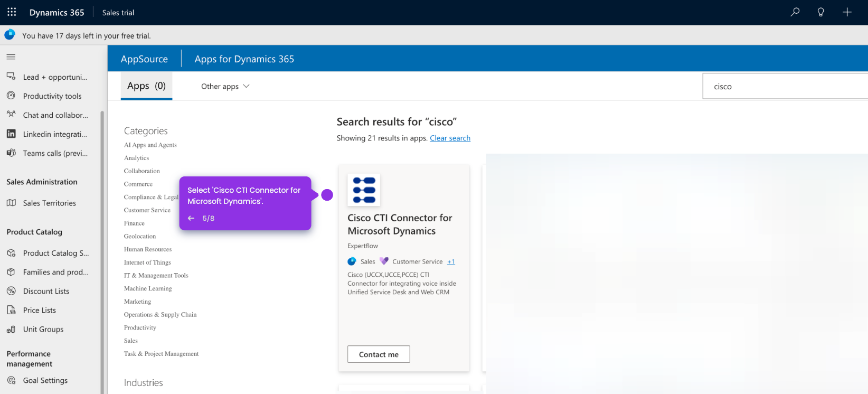The image size is (868, 394).
Task: Click the Sales product icon on card
Action: click(352, 261)
